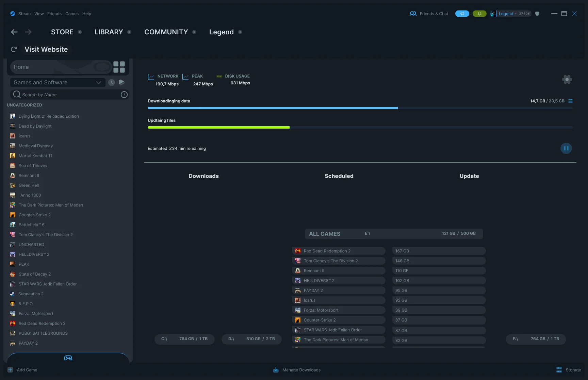Filter ready-to-play games play icon

pyautogui.click(x=122, y=82)
